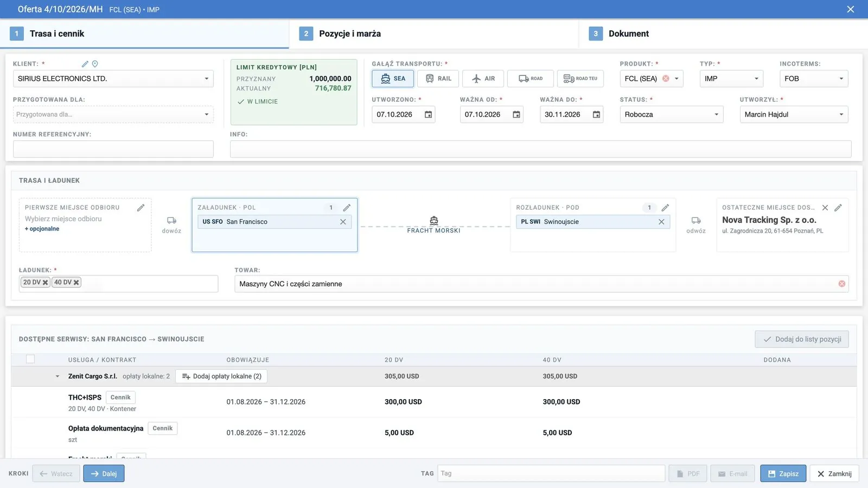Open Cennik for Opłata dokumentacyjna
868x488 pixels.
click(x=162, y=428)
